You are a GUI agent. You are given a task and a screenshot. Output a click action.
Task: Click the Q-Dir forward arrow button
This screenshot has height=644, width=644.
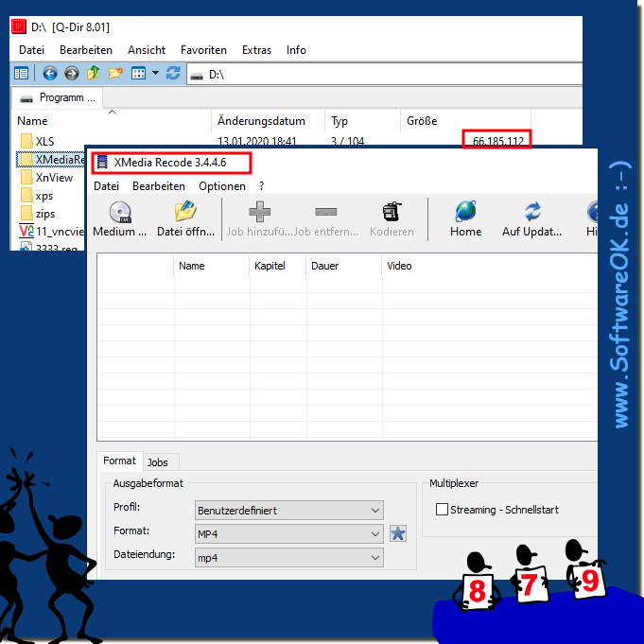pyautogui.click(x=72, y=74)
